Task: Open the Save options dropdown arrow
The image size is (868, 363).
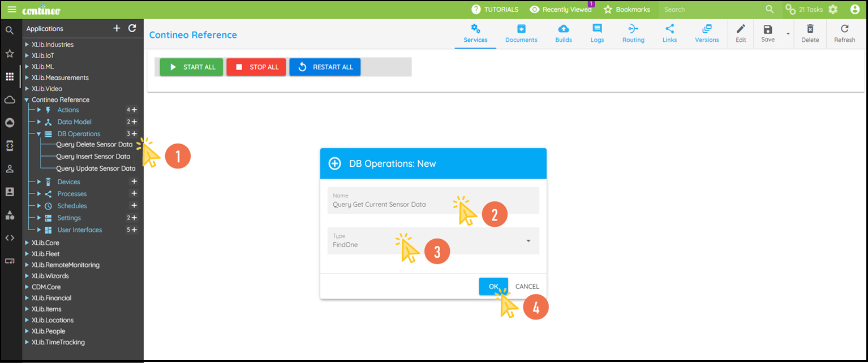Action: (787, 34)
